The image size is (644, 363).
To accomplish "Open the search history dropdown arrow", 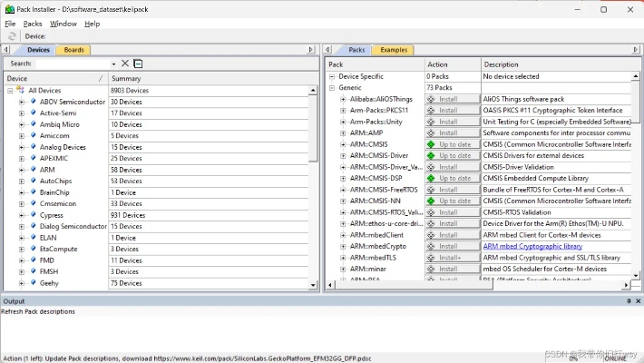I will pyautogui.click(x=113, y=64).
